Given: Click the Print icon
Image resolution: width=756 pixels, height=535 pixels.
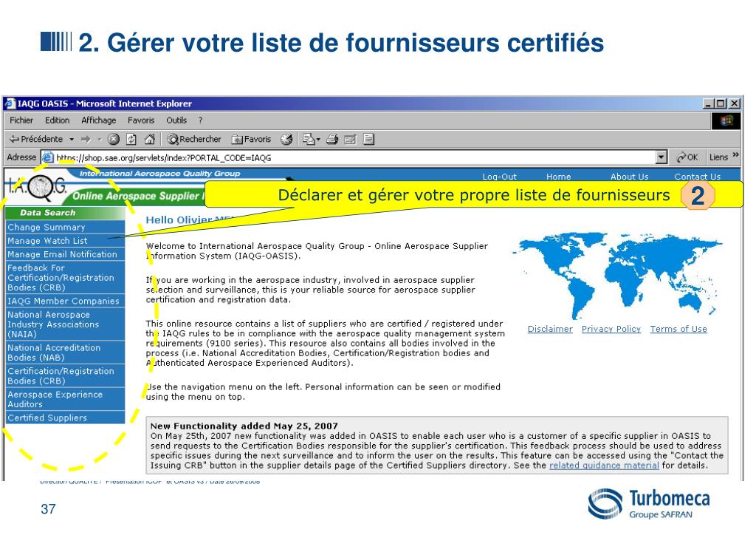Looking at the screenshot, I should coord(332,140).
